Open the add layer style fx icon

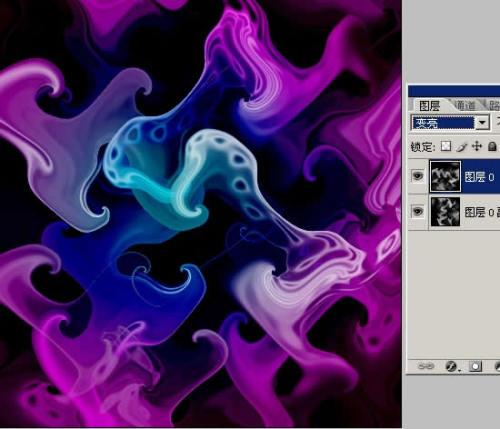pos(451,366)
